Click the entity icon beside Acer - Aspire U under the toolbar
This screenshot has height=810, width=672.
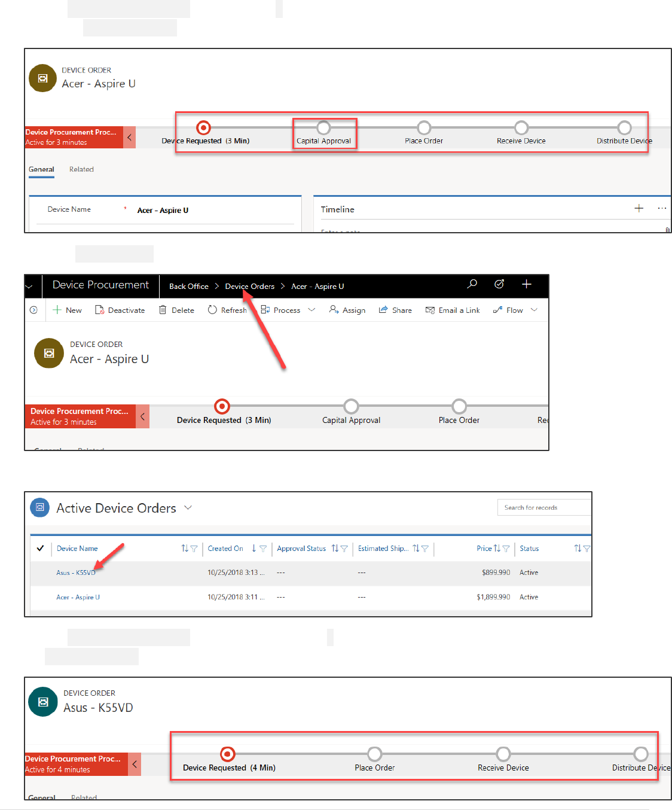coord(49,353)
